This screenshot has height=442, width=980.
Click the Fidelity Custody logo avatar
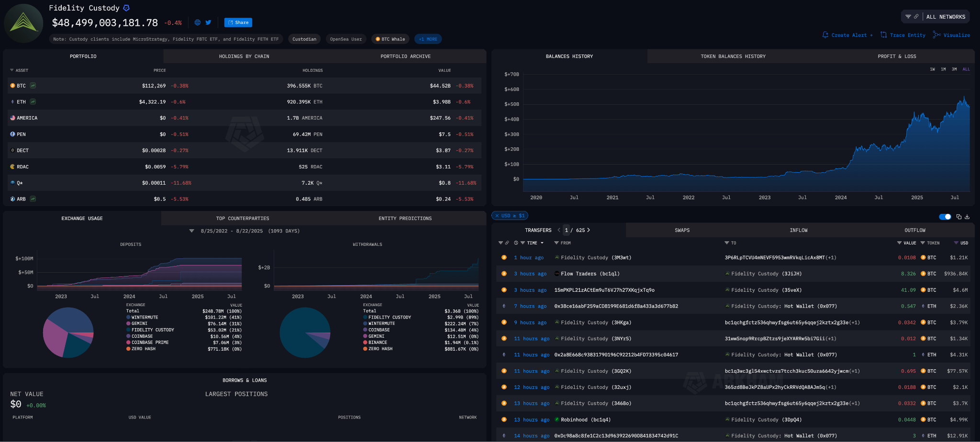pos(24,23)
